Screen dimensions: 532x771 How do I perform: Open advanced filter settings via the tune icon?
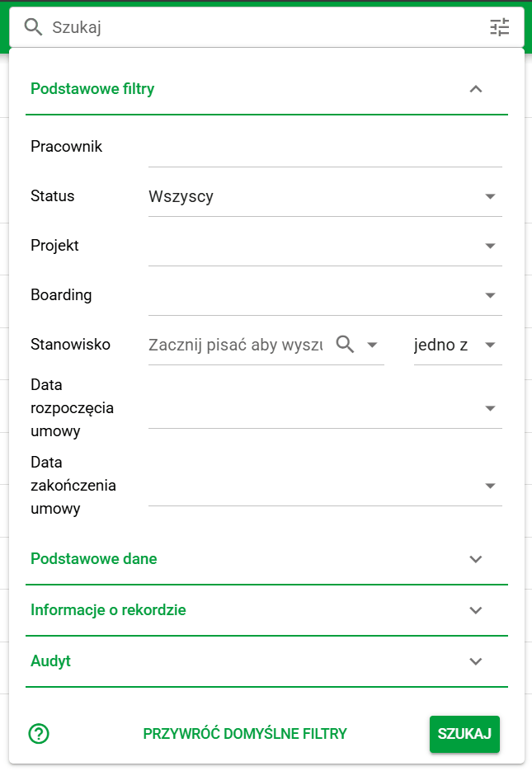point(499,26)
